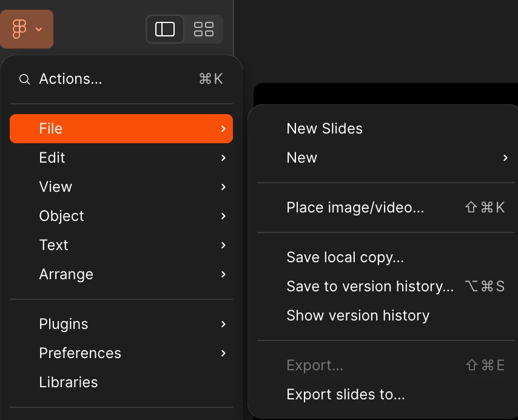Open Libraries from the menu
The height and width of the screenshot is (420, 518).
pyautogui.click(x=121, y=382)
